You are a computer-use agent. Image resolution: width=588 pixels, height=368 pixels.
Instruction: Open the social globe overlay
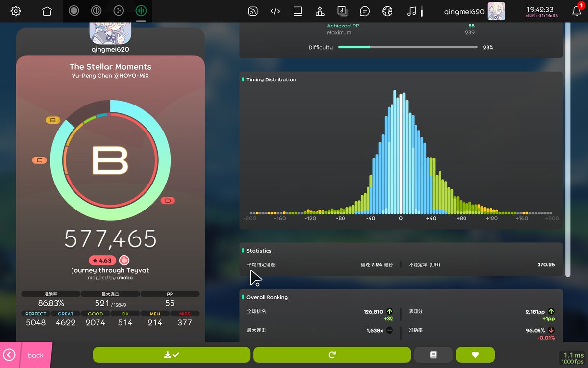tap(387, 11)
